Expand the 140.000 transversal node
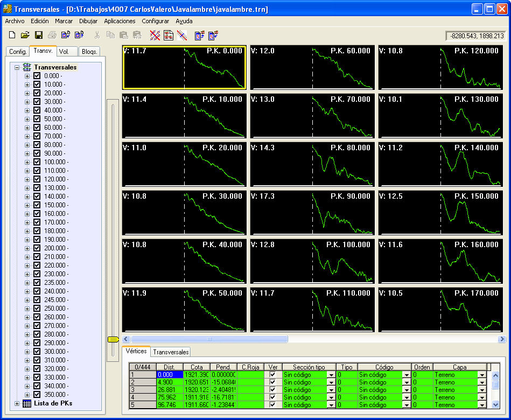511x420 pixels. (x=27, y=197)
